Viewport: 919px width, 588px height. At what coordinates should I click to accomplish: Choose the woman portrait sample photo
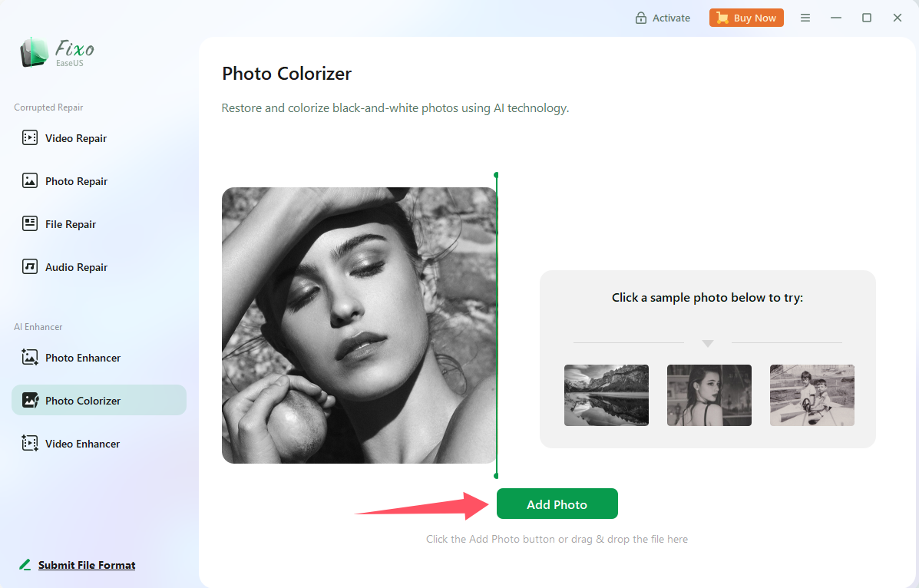(709, 395)
